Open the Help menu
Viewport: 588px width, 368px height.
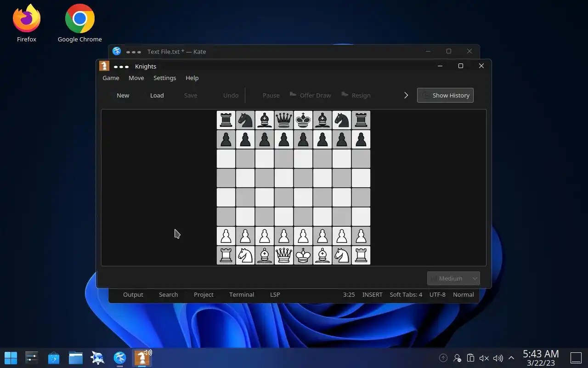point(192,78)
